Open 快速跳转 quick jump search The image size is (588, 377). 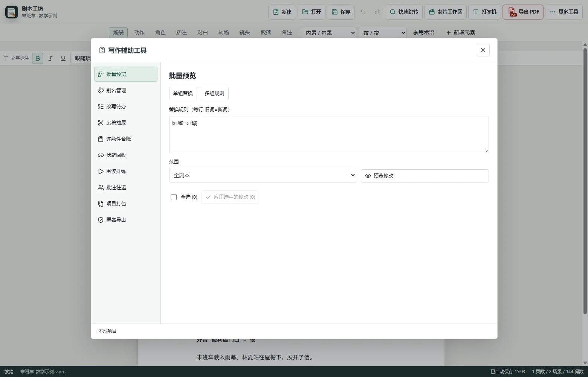pyautogui.click(x=404, y=12)
